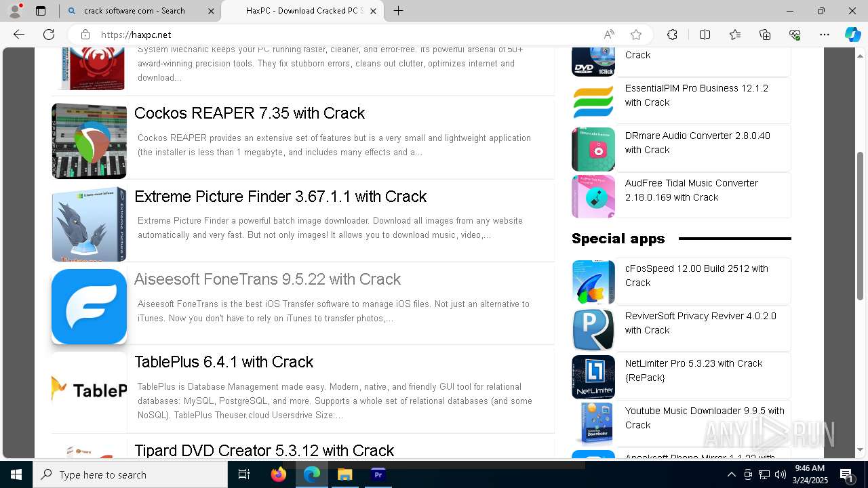Open EssentialPIM Pro Business 12.1.2 link

[696, 96]
